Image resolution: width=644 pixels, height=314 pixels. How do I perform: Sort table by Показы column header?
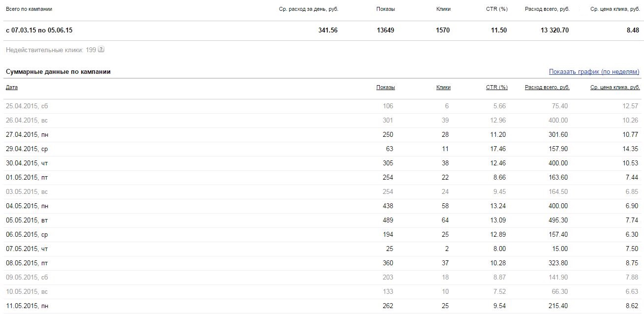(x=385, y=87)
